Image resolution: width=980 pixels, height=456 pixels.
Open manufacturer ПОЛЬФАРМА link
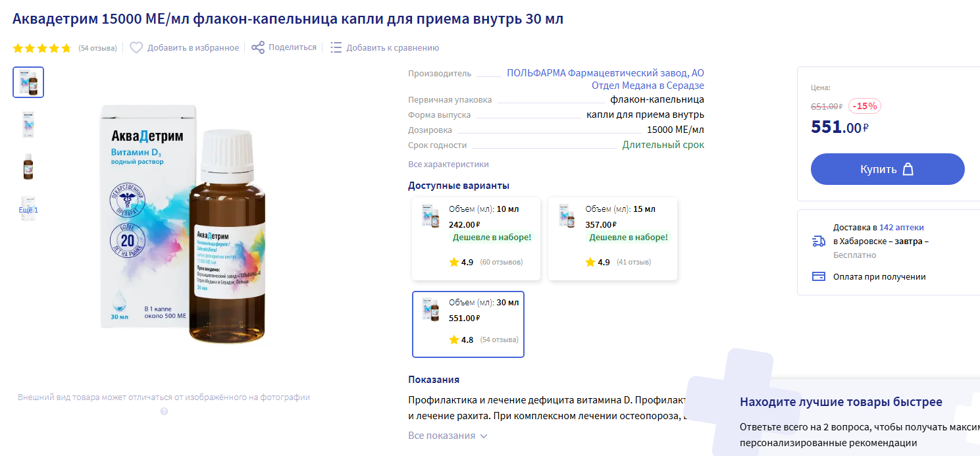pyautogui.click(x=606, y=80)
